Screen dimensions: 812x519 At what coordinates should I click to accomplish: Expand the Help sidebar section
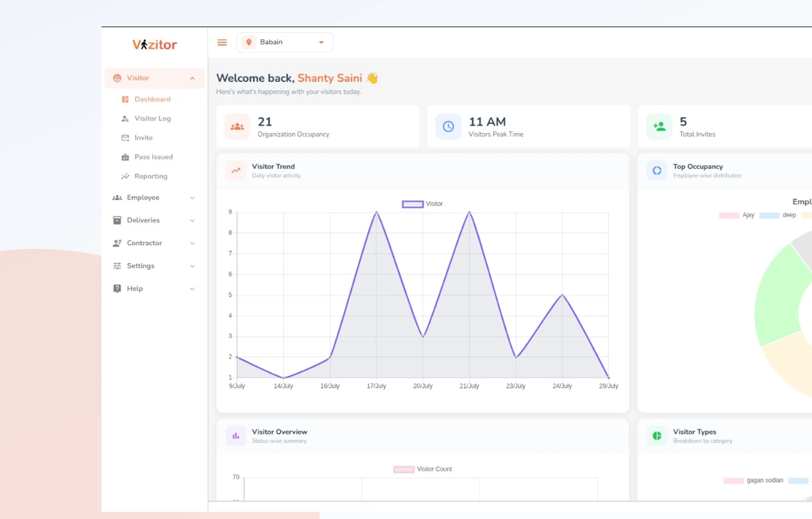click(154, 289)
